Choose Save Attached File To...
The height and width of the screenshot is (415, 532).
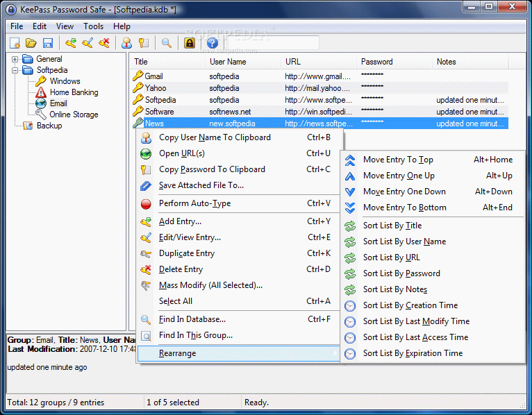click(239, 185)
